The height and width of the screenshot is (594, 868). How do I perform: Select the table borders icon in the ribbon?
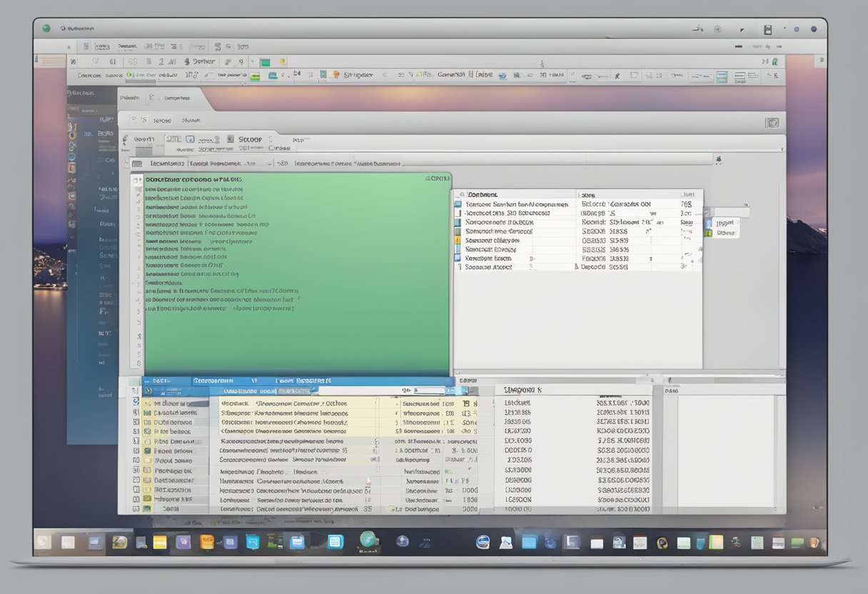coord(740,74)
